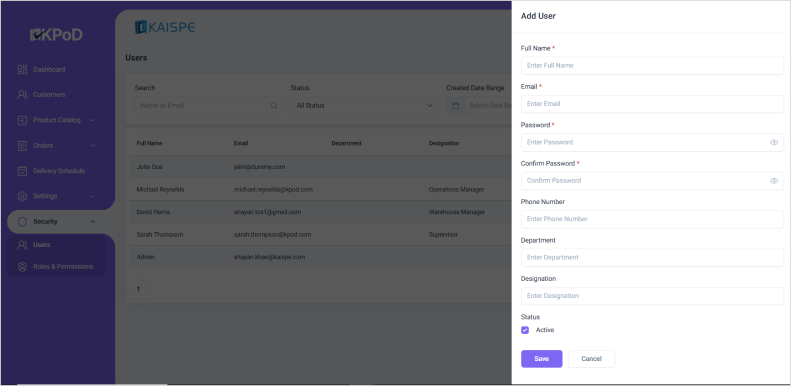Click the Confirm Password field
This screenshot has width=791, height=386.
point(652,181)
